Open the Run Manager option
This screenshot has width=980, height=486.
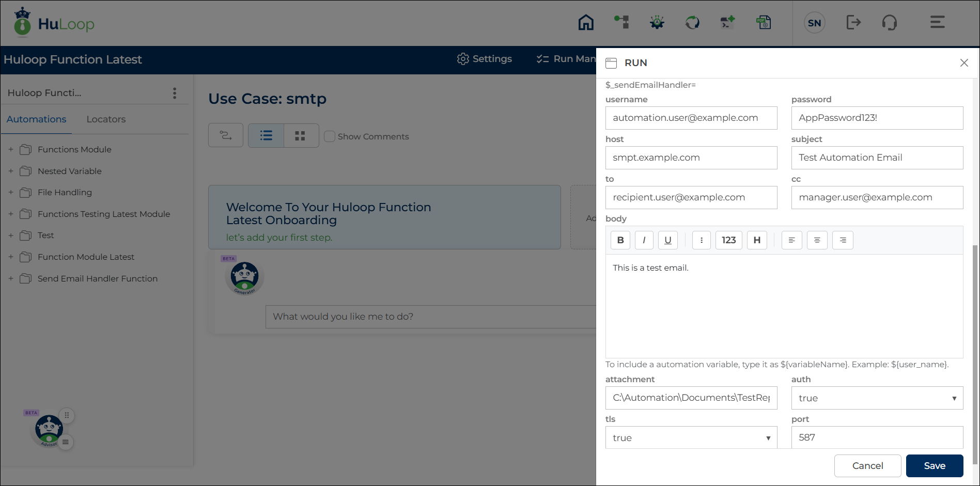566,59
